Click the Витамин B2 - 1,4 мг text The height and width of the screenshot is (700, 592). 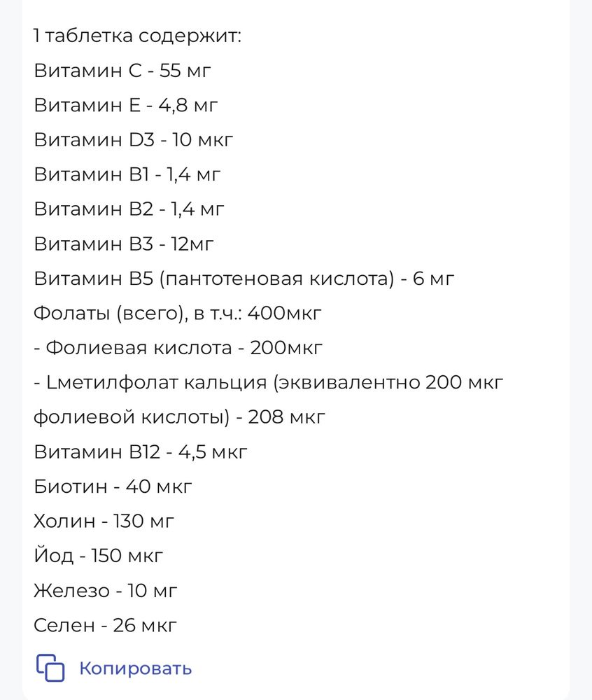pyautogui.click(x=129, y=208)
